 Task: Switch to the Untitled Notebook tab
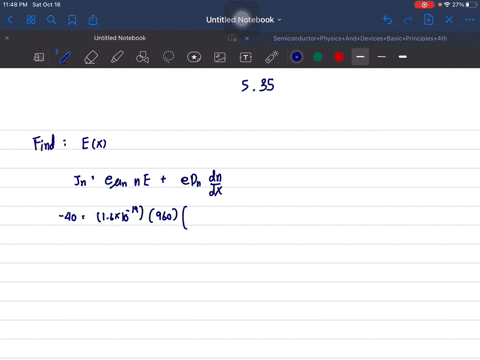[120, 38]
